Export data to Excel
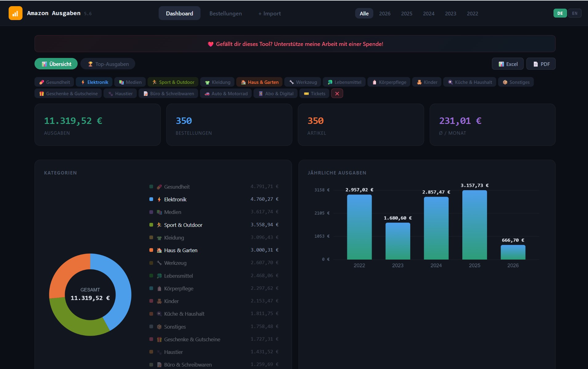Viewport: 588px width, 369px height. coord(508,64)
